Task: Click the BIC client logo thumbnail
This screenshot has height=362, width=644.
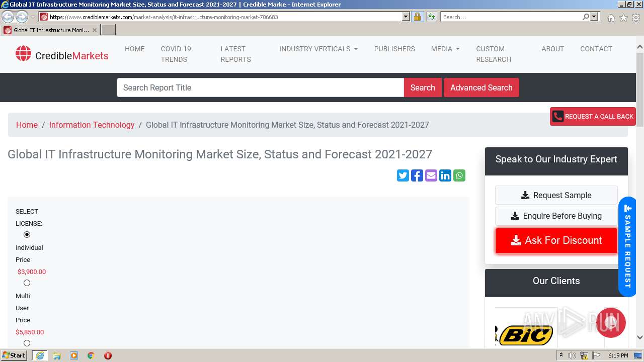Action: tap(526, 334)
